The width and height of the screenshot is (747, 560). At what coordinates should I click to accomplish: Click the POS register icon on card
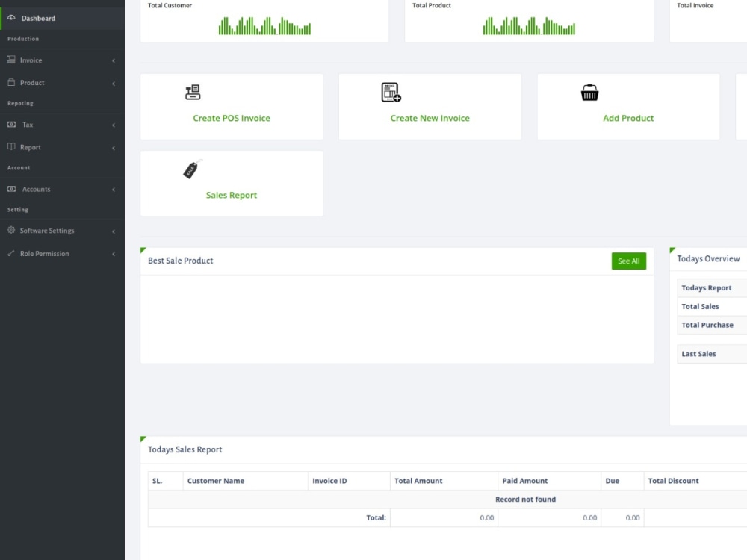(193, 92)
